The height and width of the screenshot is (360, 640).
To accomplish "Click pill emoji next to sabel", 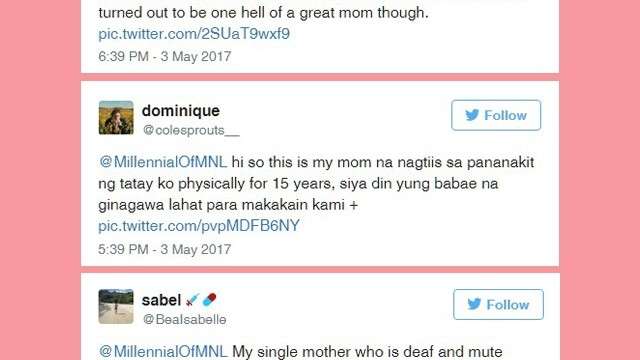I will tap(209, 300).
